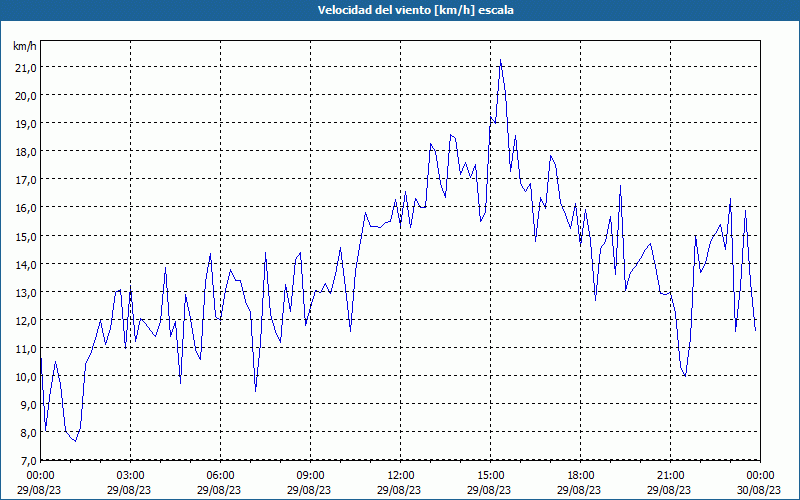Select the 12,0 y-axis label
The image size is (800, 500).
(26, 320)
